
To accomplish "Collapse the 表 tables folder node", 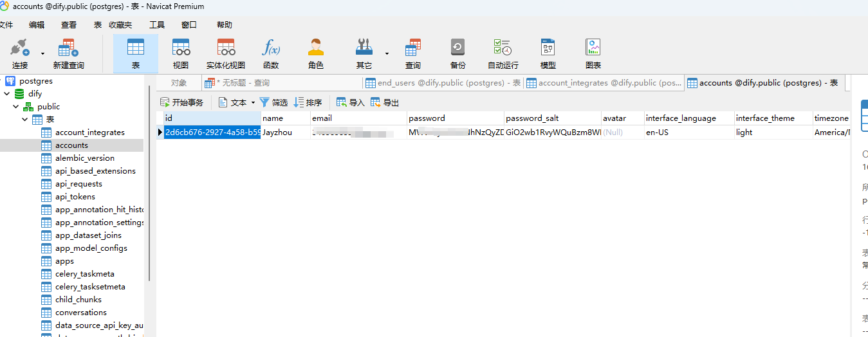I will coord(25,120).
